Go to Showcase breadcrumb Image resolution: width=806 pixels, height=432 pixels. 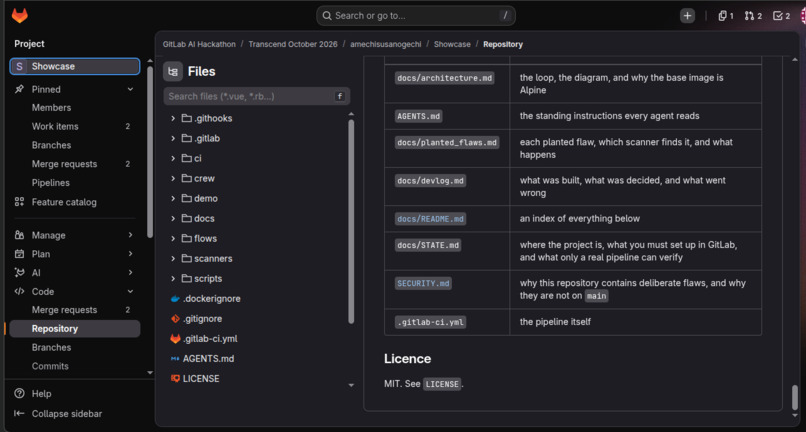coord(452,44)
